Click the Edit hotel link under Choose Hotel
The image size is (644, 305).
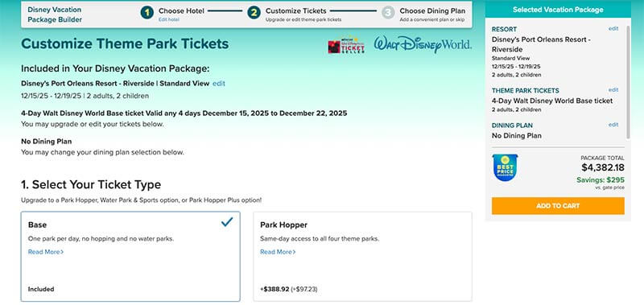click(169, 19)
